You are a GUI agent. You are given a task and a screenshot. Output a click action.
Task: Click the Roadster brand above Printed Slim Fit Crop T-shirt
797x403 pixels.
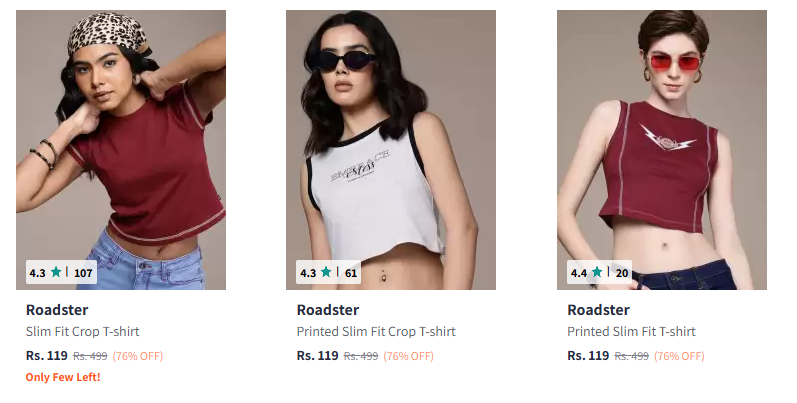pyautogui.click(x=328, y=309)
